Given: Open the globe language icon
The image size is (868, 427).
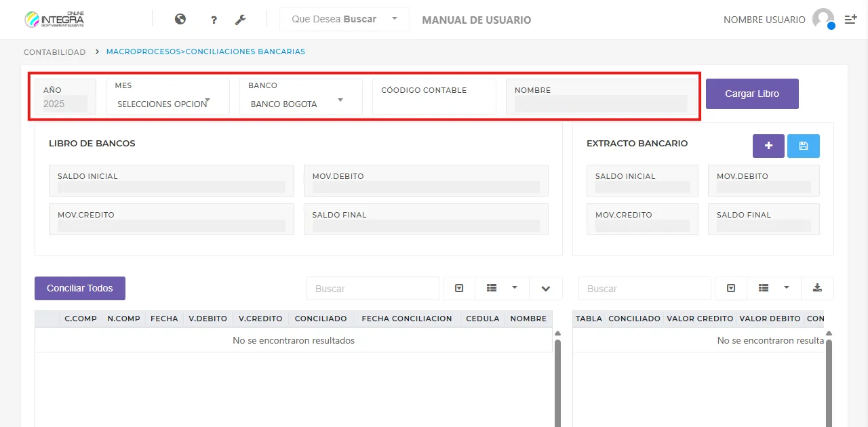Looking at the screenshot, I should click(x=180, y=19).
